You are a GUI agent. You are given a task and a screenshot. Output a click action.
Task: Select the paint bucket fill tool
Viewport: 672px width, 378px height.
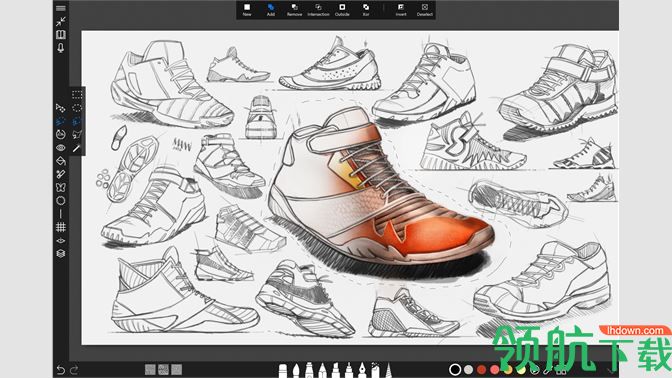click(x=60, y=161)
